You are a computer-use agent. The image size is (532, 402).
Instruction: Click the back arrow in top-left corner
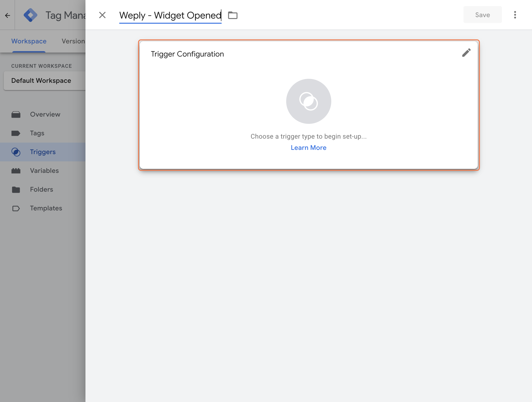coord(8,15)
